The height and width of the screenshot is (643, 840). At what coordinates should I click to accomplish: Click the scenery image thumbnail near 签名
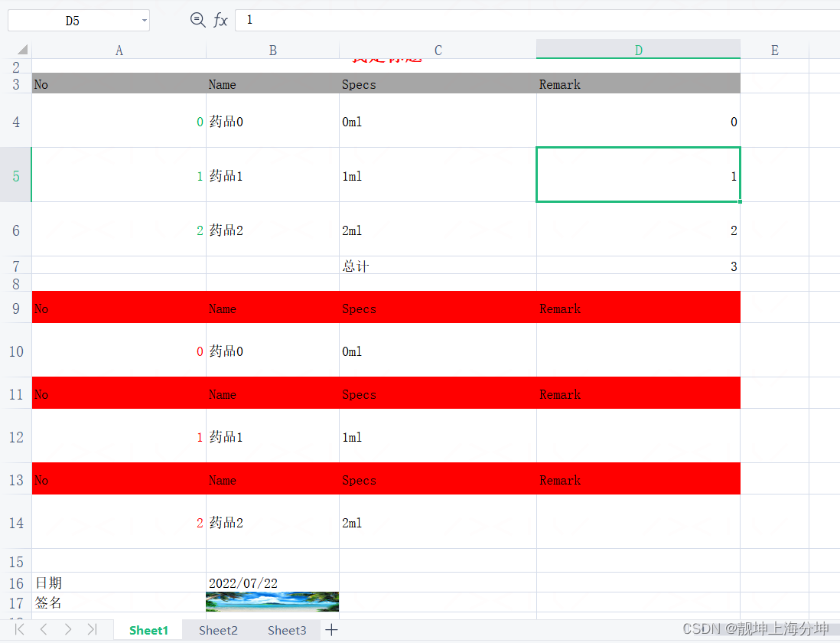coord(272,602)
